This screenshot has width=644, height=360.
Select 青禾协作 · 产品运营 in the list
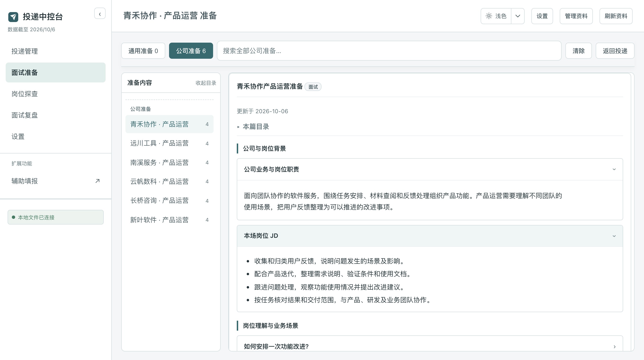[x=170, y=124]
